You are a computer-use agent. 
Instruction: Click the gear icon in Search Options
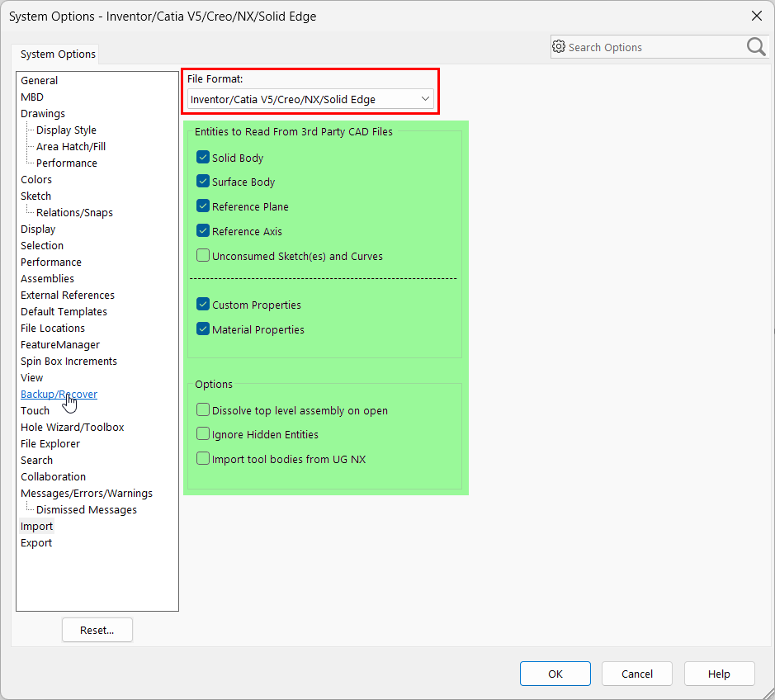pos(559,46)
